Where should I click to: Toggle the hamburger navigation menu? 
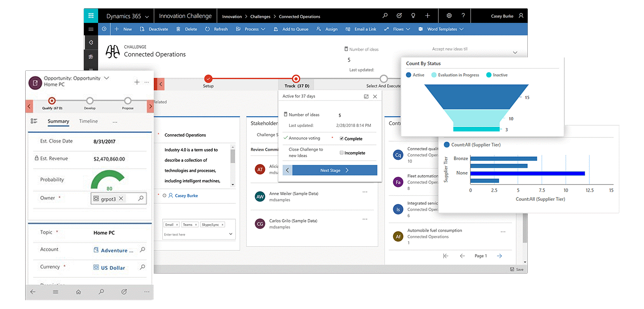[91, 29]
